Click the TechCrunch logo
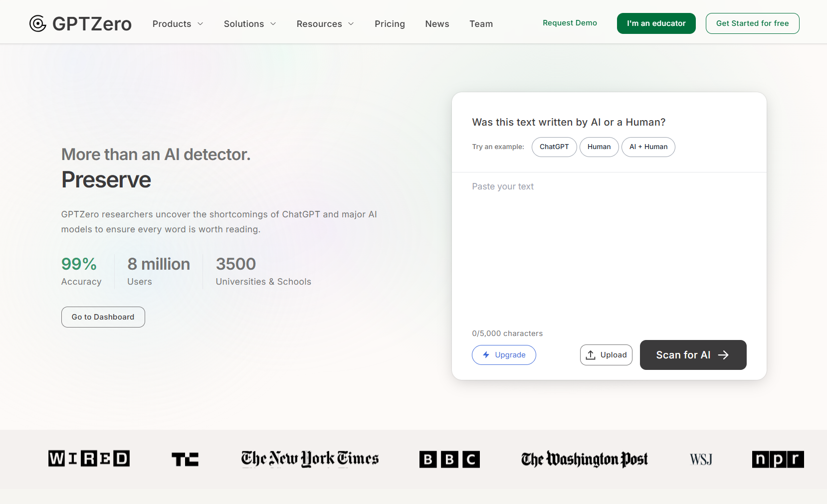This screenshot has width=827, height=504. click(x=185, y=459)
